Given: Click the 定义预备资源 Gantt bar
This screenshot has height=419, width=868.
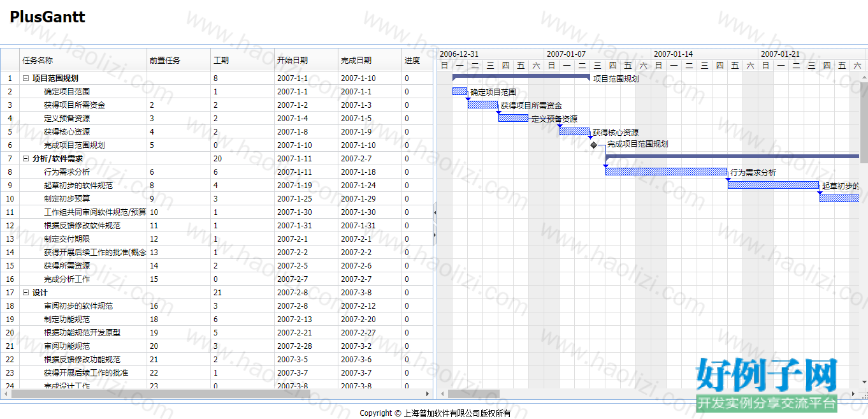Looking at the screenshot, I should 514,118.
